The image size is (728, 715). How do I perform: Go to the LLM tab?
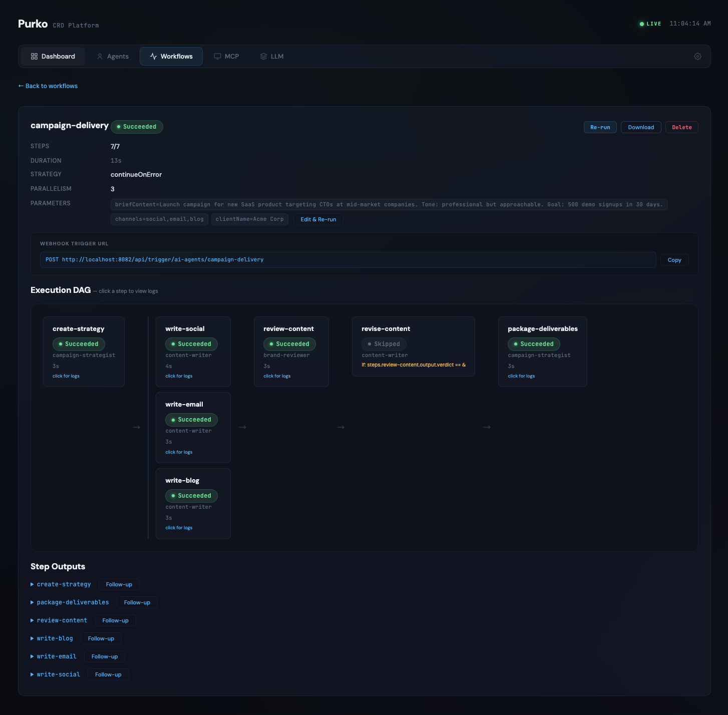point(272,57)
